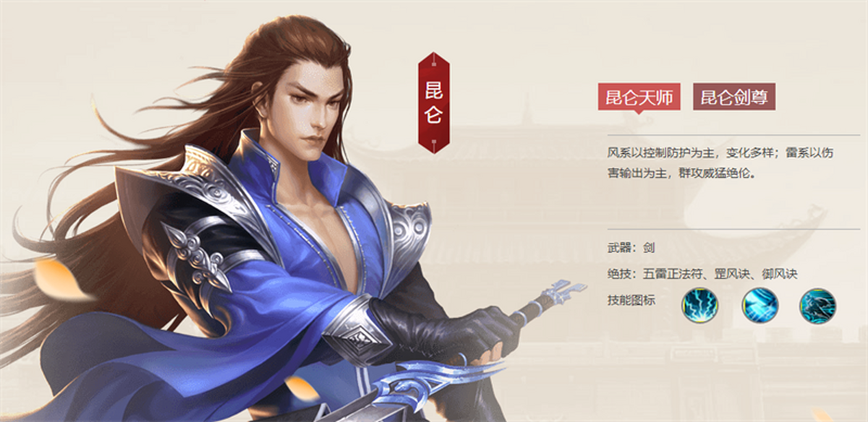Open the third wind-rider skill icon

pyautogui.click(x=817, y=306)
